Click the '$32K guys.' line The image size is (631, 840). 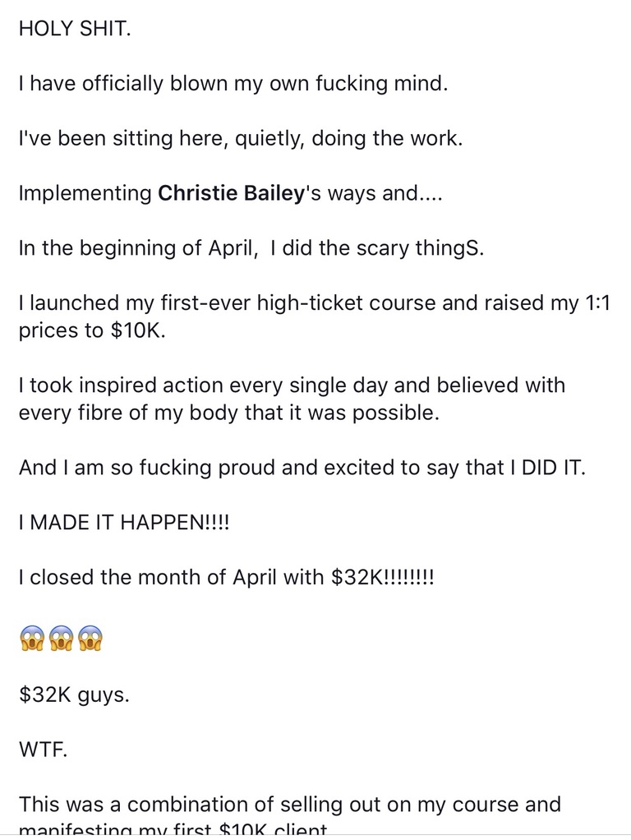point(74,695)
